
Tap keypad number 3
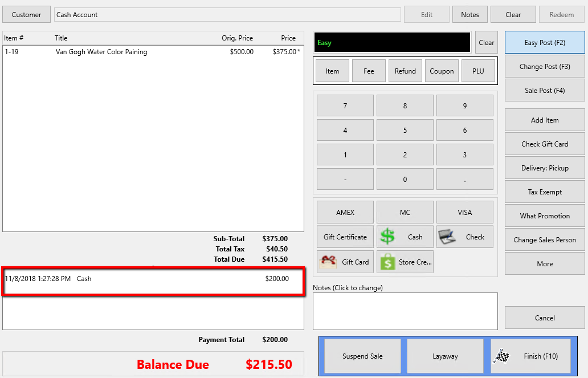464,155
